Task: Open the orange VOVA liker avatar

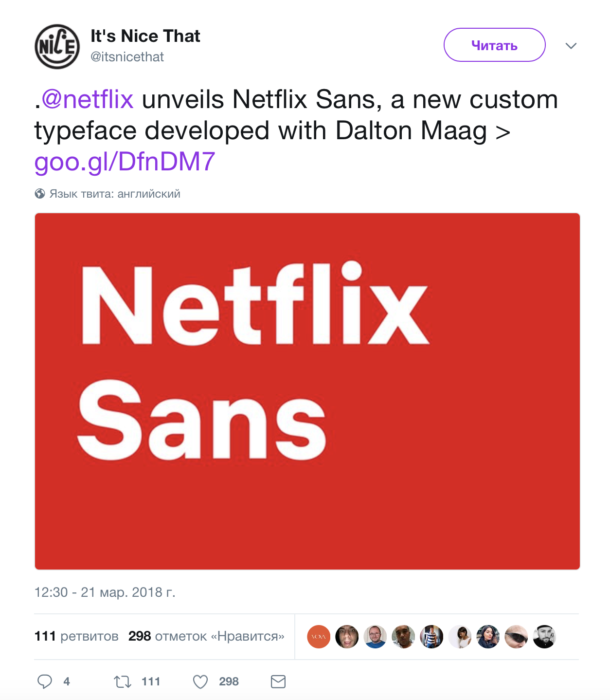Action: point(319,637)
